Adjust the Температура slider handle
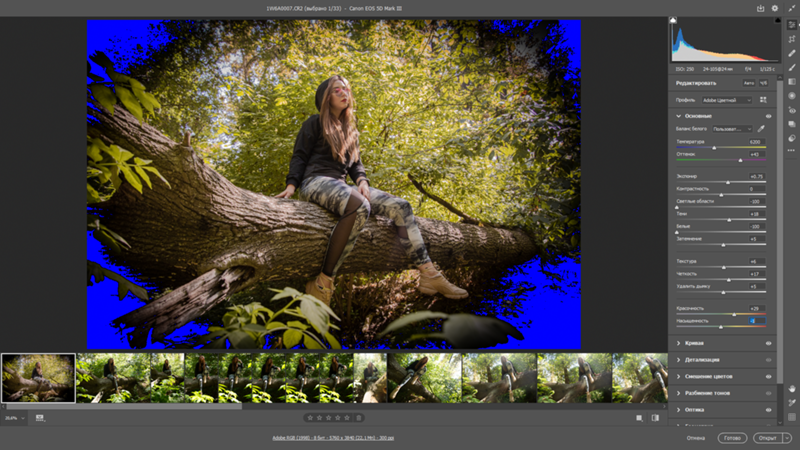Viewport: 800px width, 450px height. pyautogui.click(x=714, y=148)
